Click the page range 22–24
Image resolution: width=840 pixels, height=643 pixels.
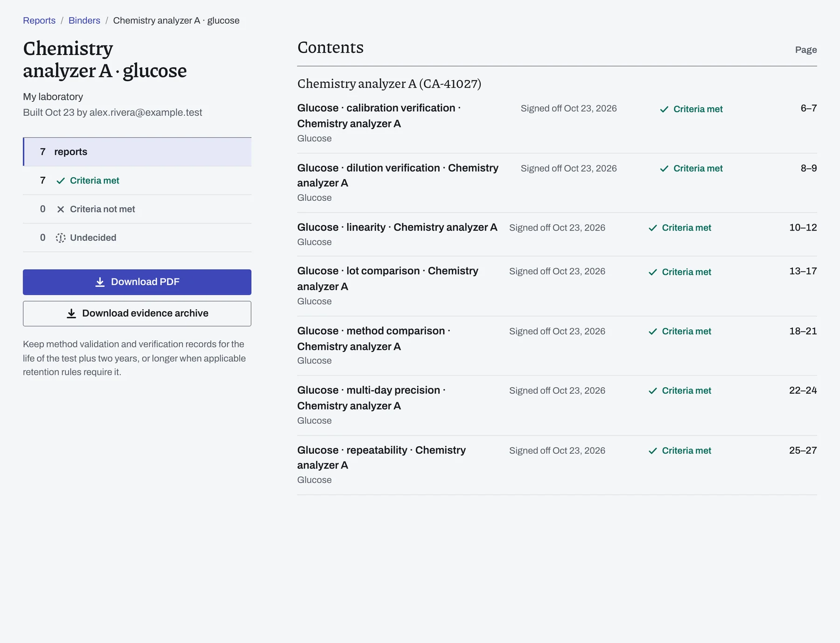pos(803,390)
